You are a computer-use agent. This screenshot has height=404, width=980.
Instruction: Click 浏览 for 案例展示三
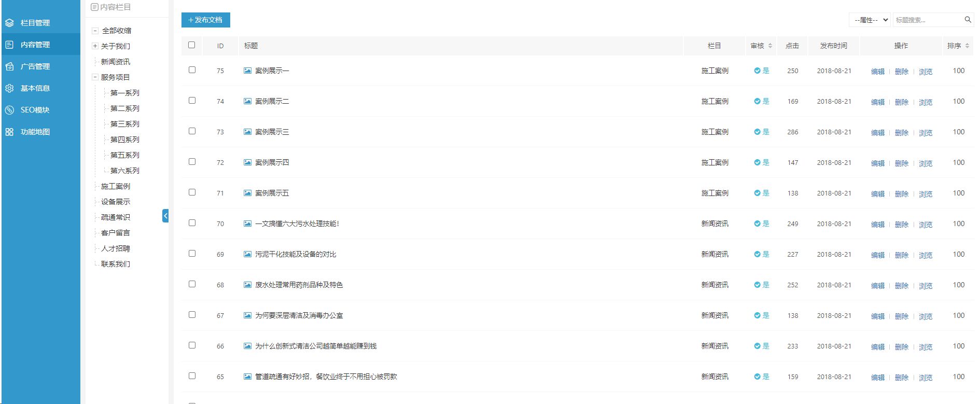pos(926,133)
